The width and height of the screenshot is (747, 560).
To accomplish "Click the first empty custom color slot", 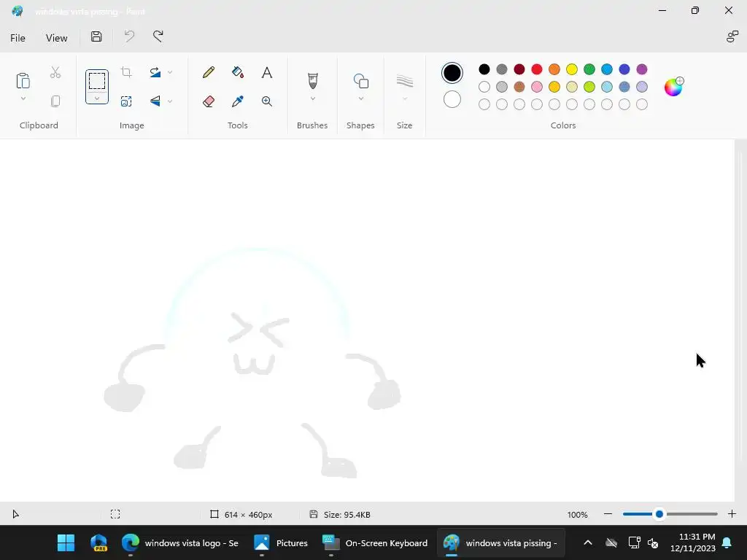I will tap(484, 104).
